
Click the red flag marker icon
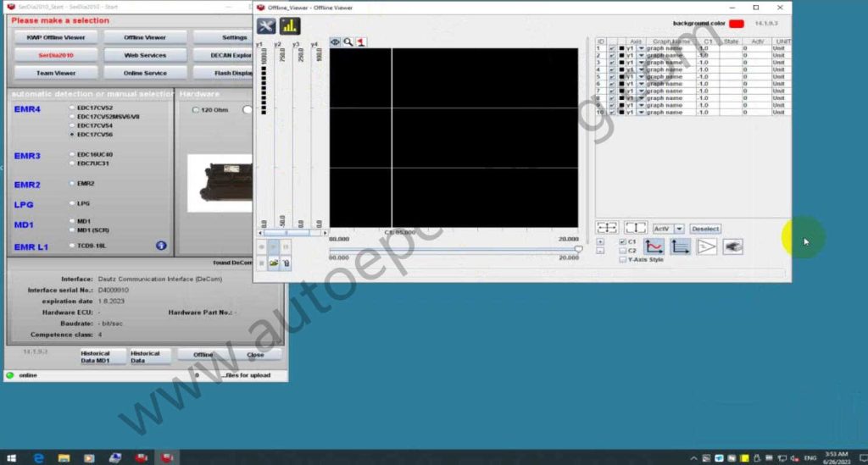(361, 42)
